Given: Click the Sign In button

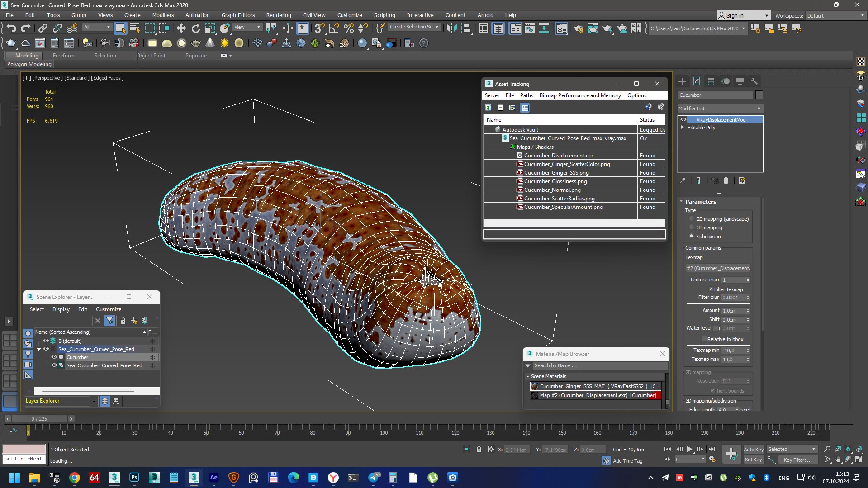Looking at the screenshot, I should [x=743, y=15].
